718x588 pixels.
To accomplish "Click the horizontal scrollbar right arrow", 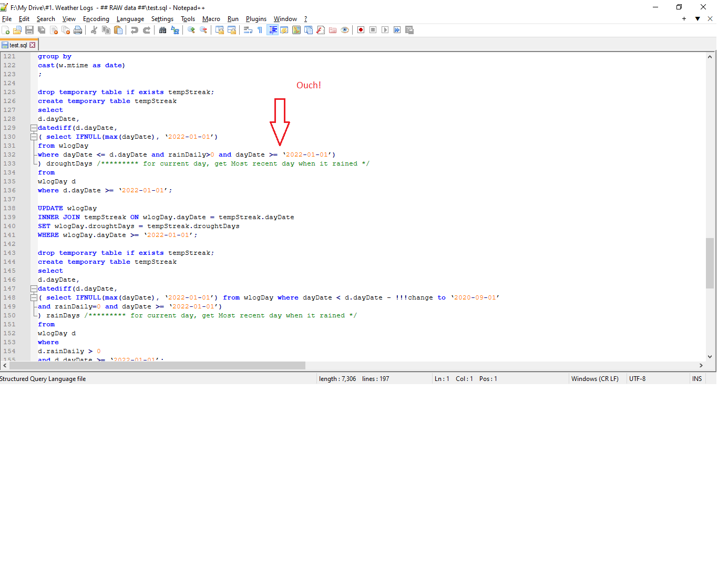I will [x=701, y=366].
